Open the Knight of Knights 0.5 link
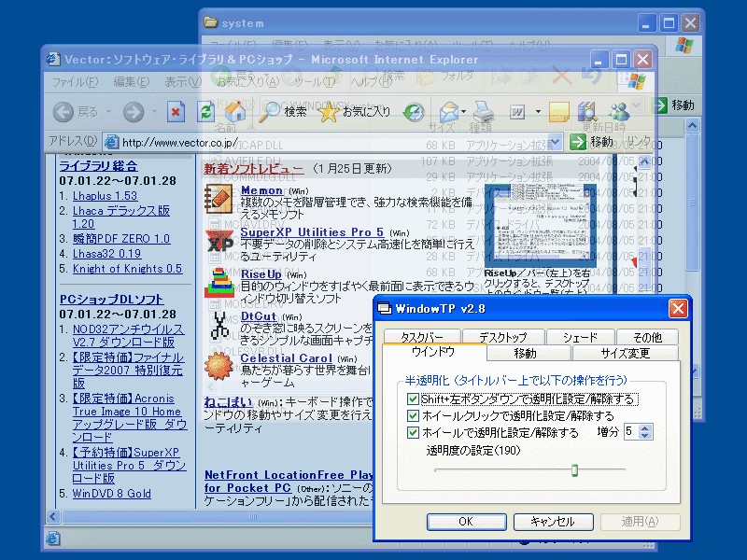Viewport: 747px width, 560px height. 127,269
